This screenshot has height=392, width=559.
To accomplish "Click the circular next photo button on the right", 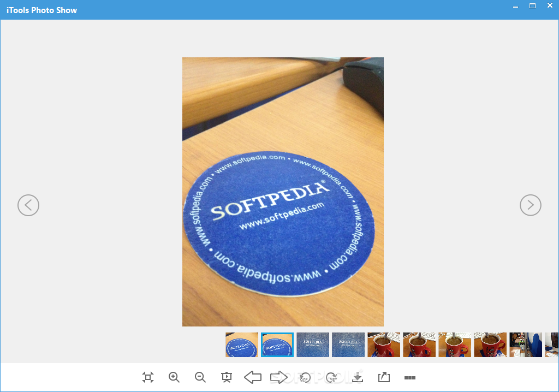I will pyautogui.click(x=531, y=205).
